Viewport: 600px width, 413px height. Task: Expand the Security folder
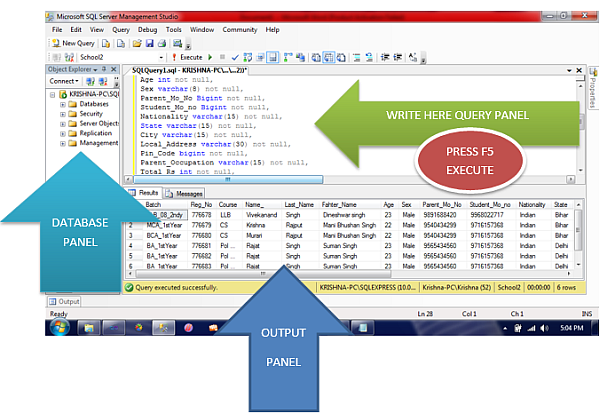(62, 114)
